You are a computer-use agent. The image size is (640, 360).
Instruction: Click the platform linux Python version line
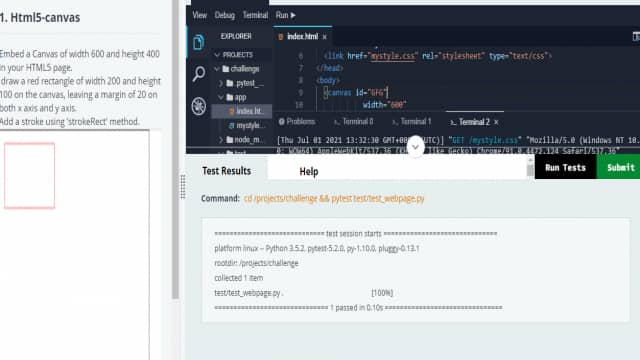pos(317,249)
